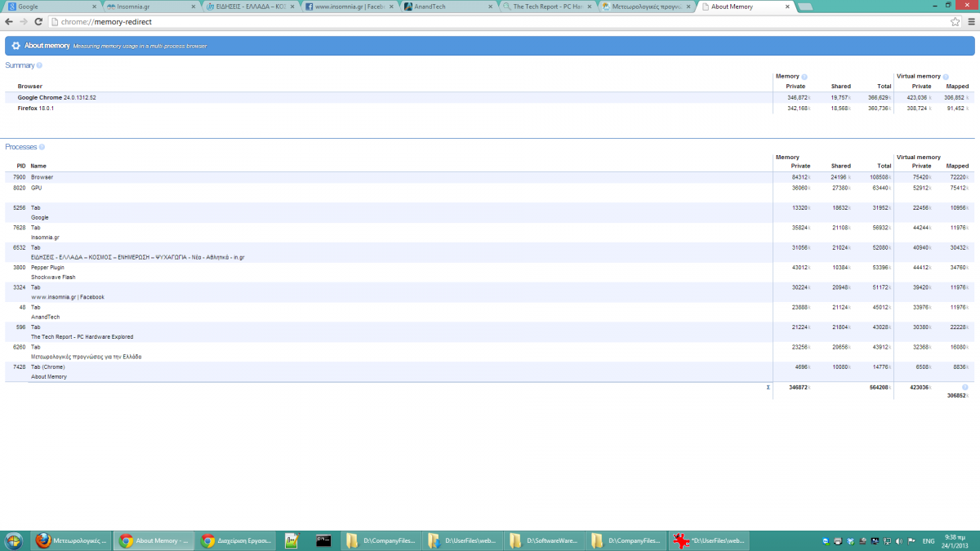The width and height of the screenshot is (980, 551).
Task: Close the AnandTech tab
Action: [x=491, y=7]
